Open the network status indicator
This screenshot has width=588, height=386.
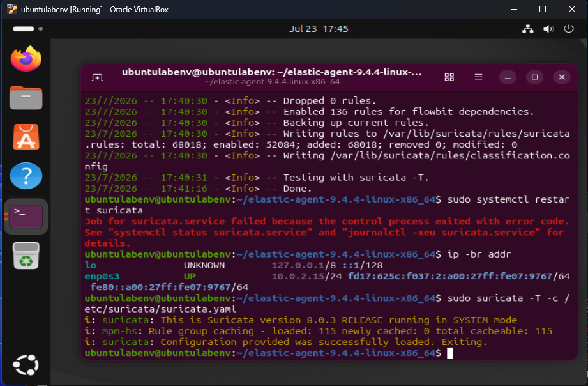528,29
